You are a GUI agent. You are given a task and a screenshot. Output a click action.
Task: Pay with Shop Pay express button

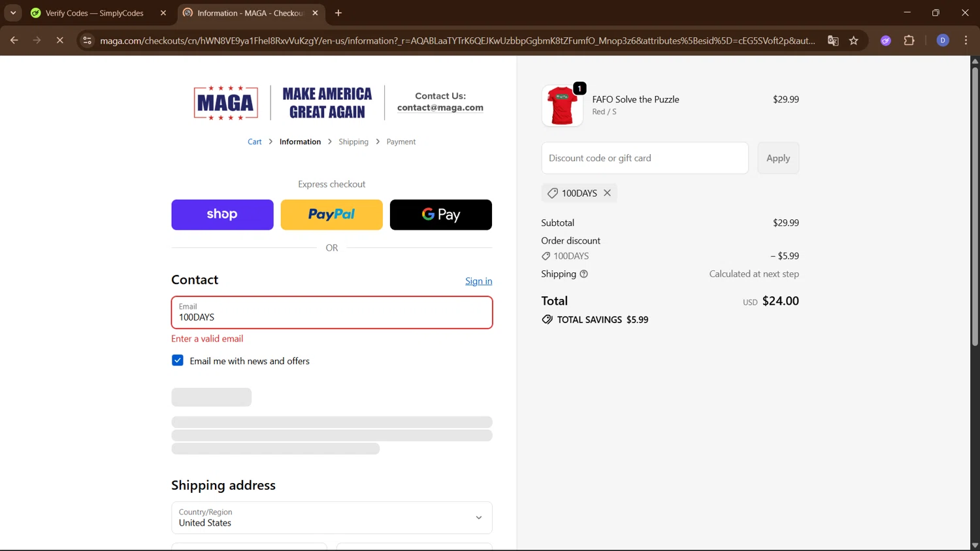click(222, 215)
